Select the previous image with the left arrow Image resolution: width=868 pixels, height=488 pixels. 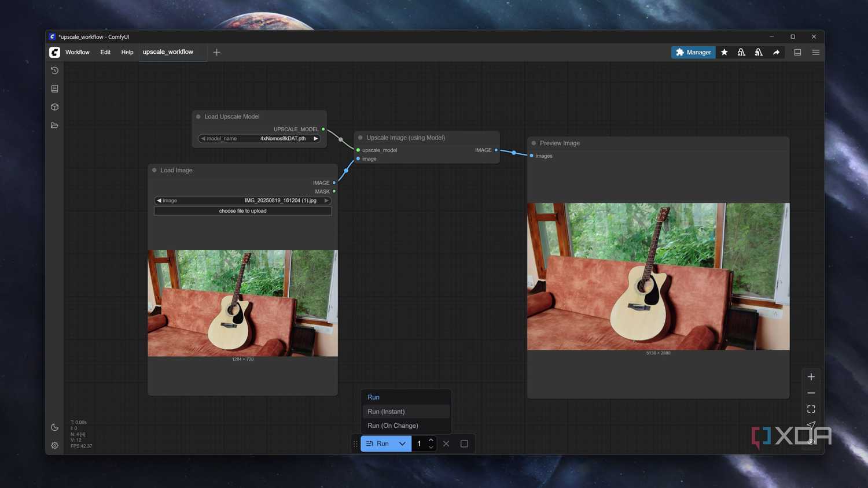coord(159,201)
